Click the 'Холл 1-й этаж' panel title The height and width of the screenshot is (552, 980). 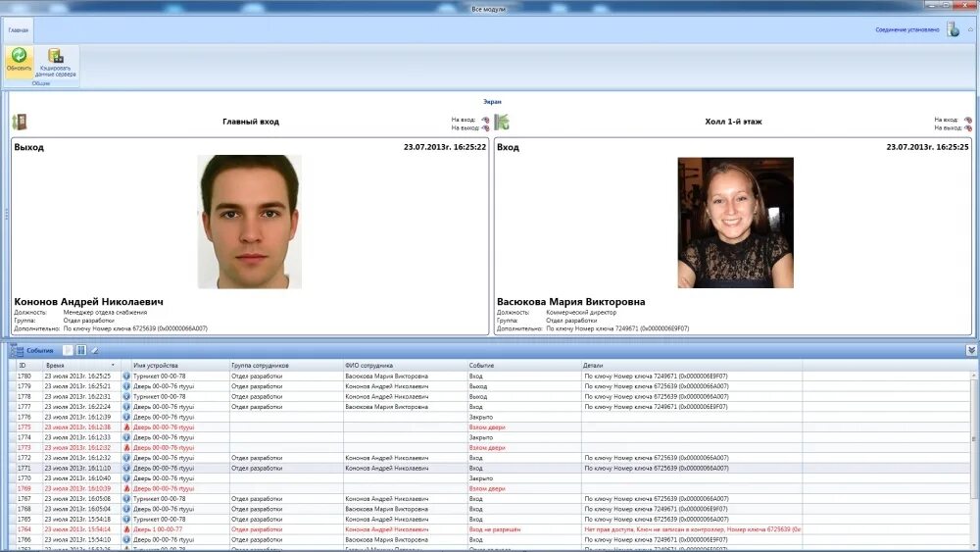click(x=733, y=122)
